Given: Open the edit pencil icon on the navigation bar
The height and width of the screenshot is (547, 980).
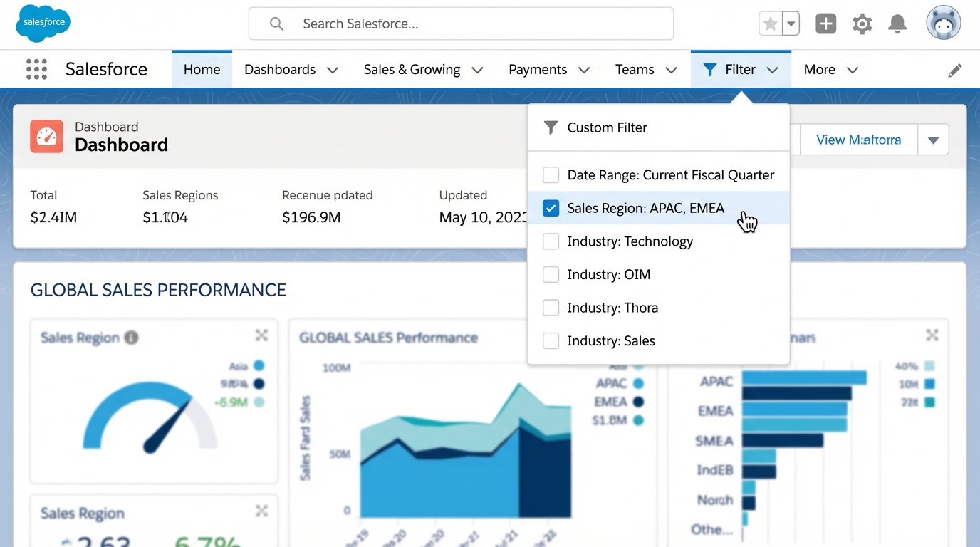Looking at the screenshot, I should 955,69.
